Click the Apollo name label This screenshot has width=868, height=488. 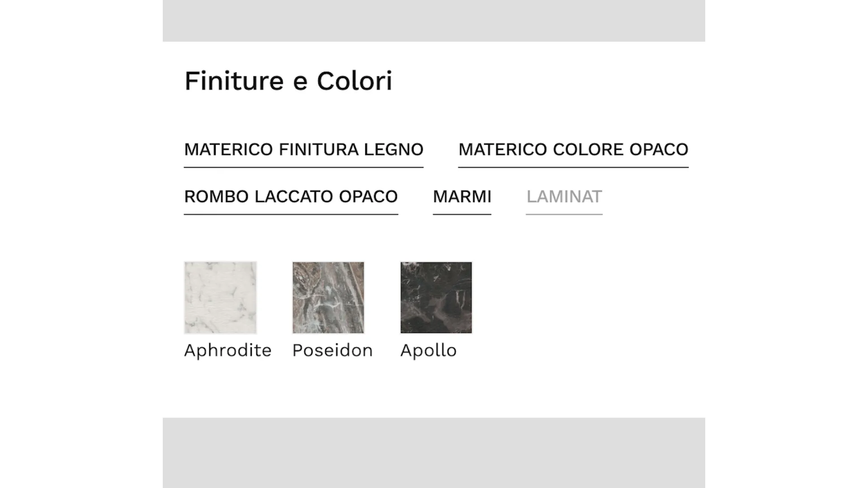[x=429, y=351]
